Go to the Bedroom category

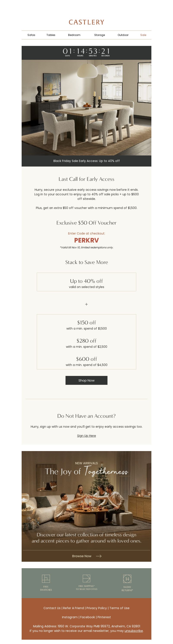[74, 35]
